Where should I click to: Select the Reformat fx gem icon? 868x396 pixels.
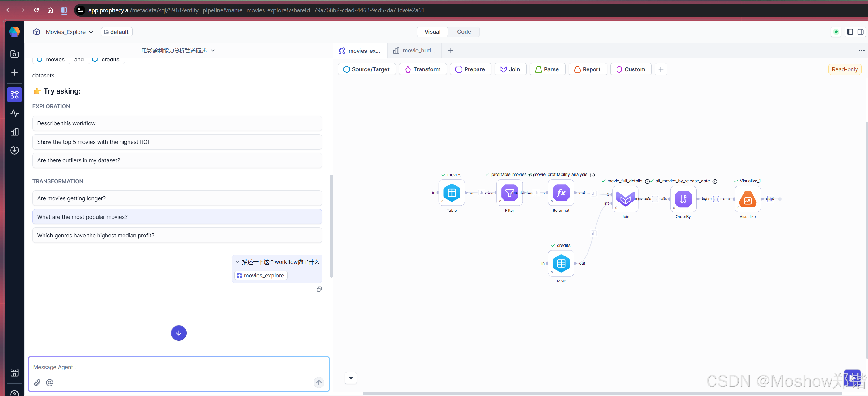(x=561, y=193)
